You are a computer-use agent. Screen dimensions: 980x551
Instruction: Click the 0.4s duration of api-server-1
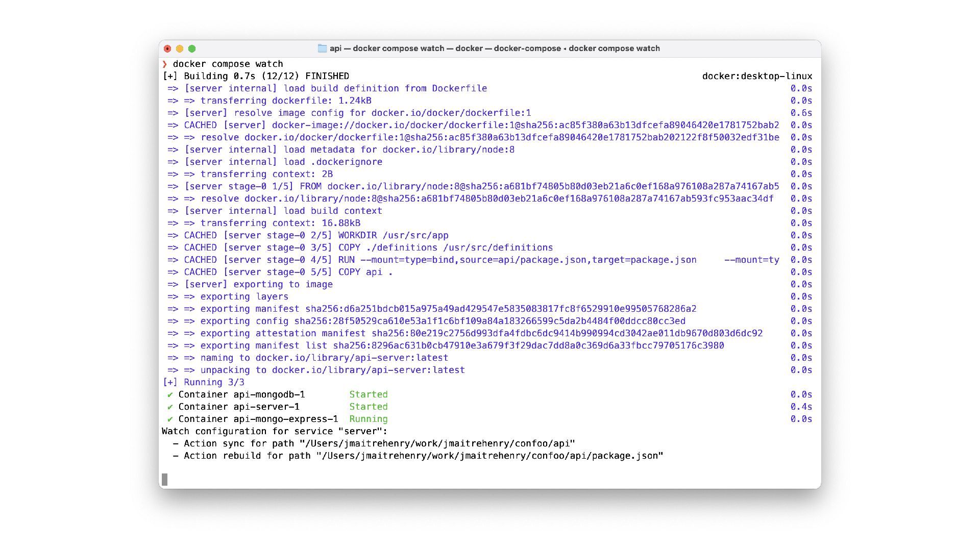point(801,407)
